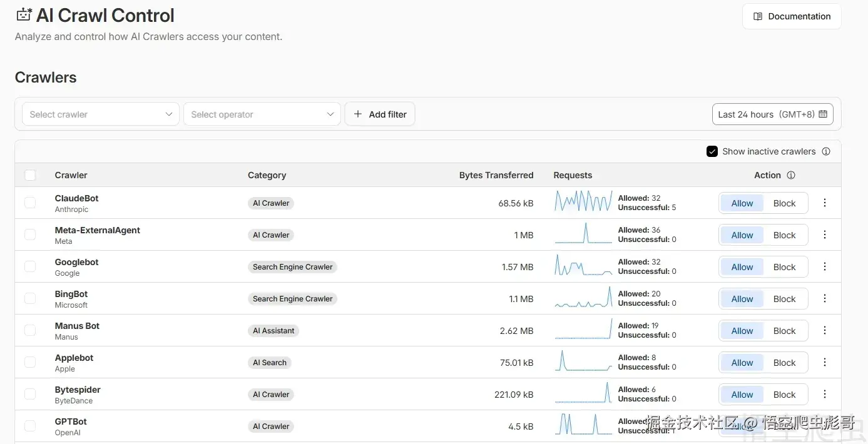Click info icon next to Show inactive crawlers
This screenshot has width=868, height=444.
click(x=826, y=151)
